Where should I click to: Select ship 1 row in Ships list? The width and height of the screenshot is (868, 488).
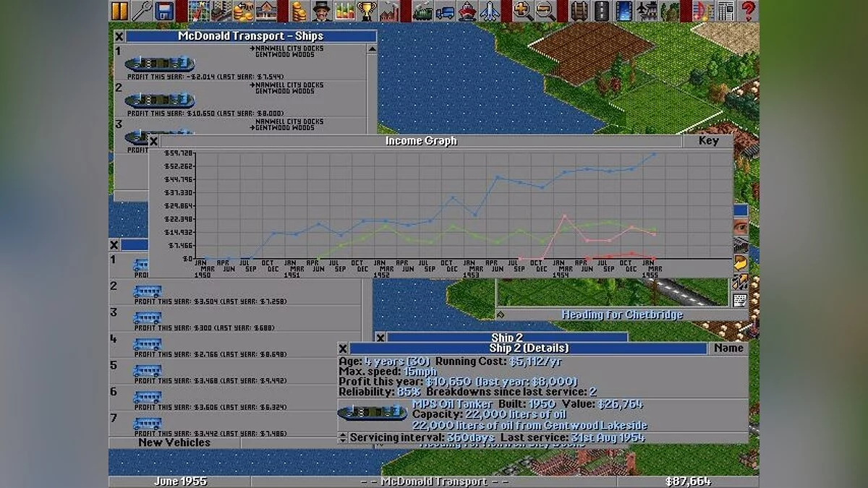[240, 62]
